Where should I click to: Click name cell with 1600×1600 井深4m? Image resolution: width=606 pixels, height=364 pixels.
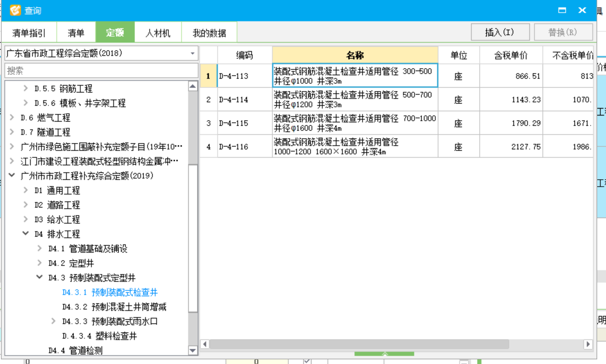[x=355, y=146]
